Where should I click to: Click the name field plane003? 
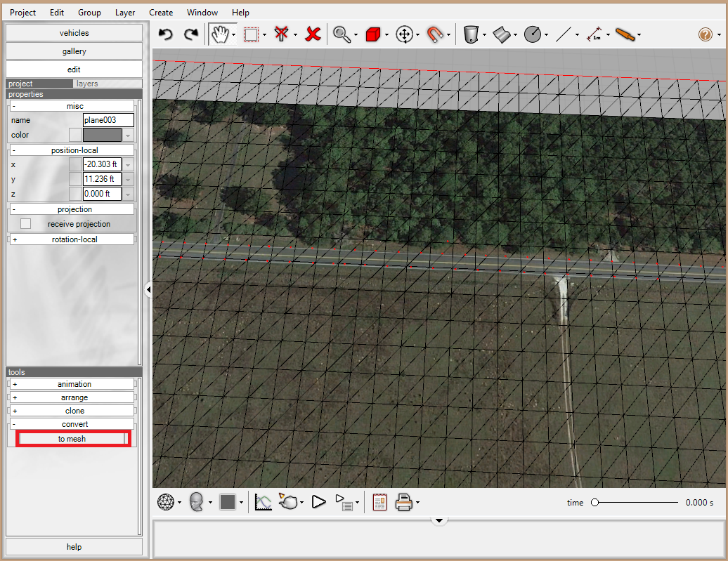[109, 120]
